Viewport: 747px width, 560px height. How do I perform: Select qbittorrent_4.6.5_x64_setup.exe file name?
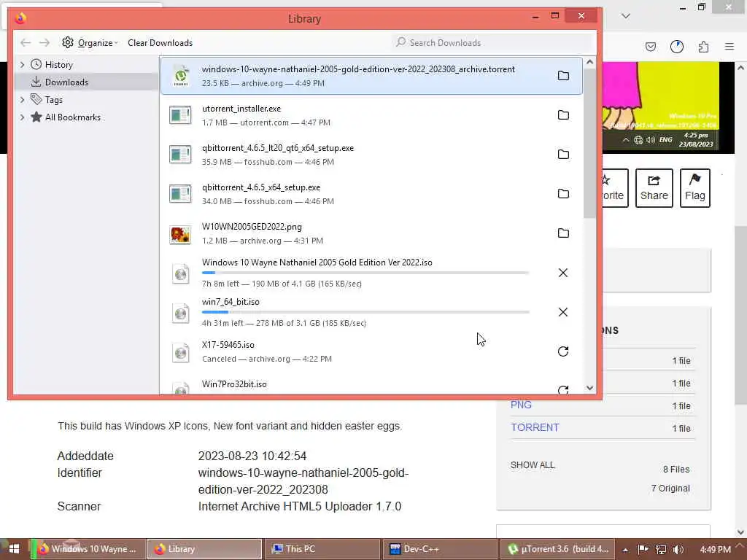tap(261, 187)
